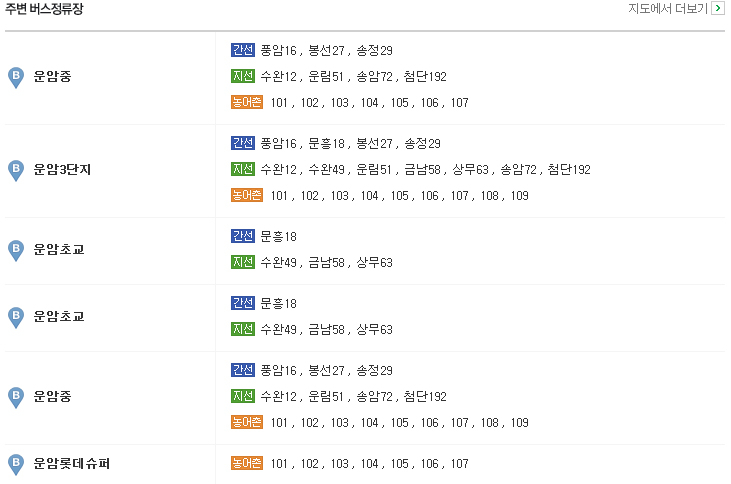The image size is (731, 484).
Task: Click the bus pin icon beside 운암3단지
Action: pyautogui.click(x=16, y=171)
